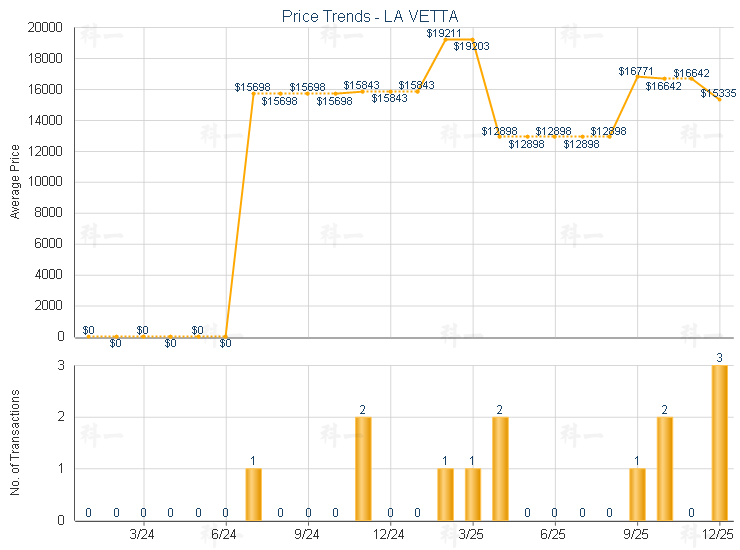The width and height of the screenshot is (740, 550).
Task: Click the 3/24 x-axis date label
Action: click(143, 535)
